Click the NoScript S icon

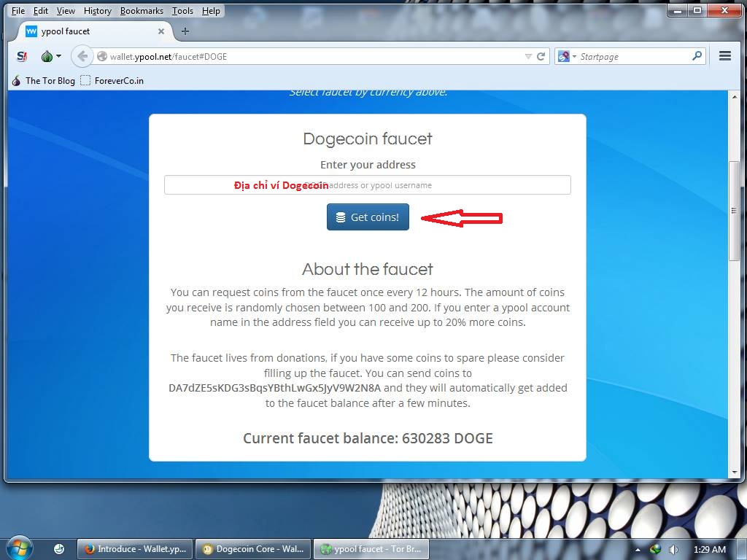tap(22, 57)
